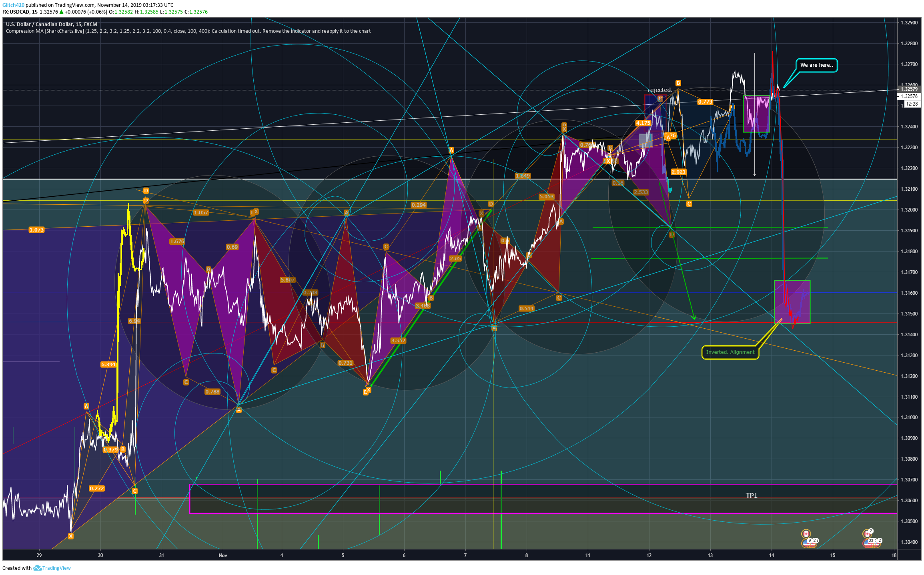Click the 1.31500 price axis label

coord(909,313)
